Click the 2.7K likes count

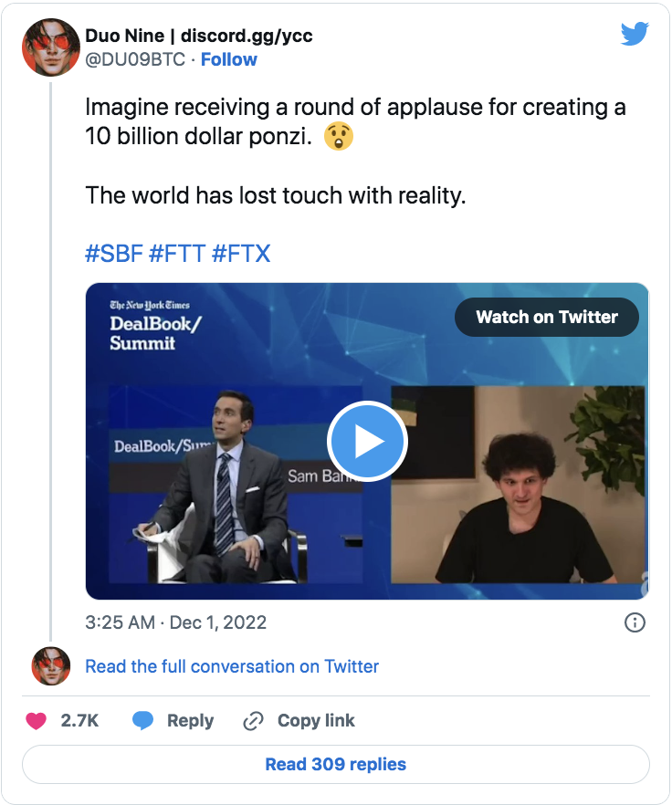click(x=79, y=720)
